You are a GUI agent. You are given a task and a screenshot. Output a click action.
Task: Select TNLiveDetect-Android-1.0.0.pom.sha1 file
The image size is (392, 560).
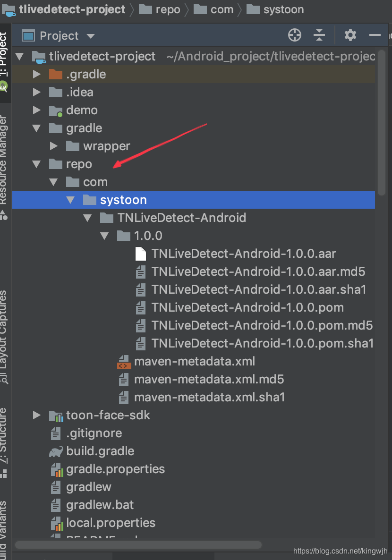tap(262, 343)
